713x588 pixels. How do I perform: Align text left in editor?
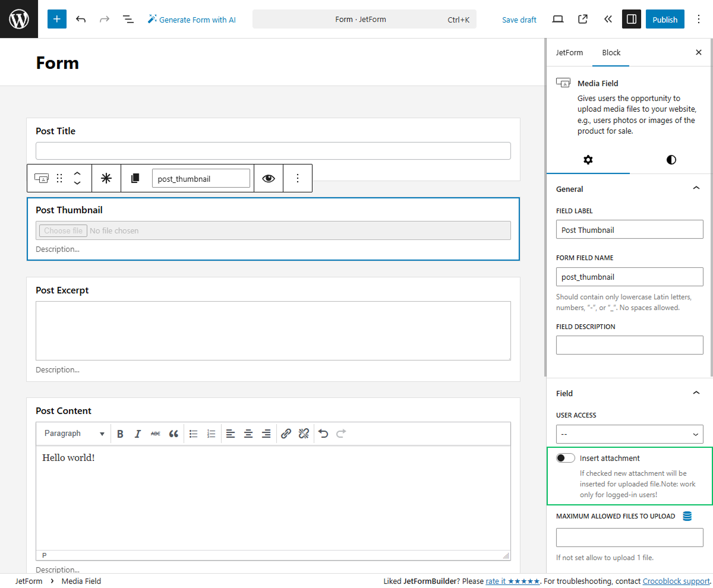click(231, 434)
